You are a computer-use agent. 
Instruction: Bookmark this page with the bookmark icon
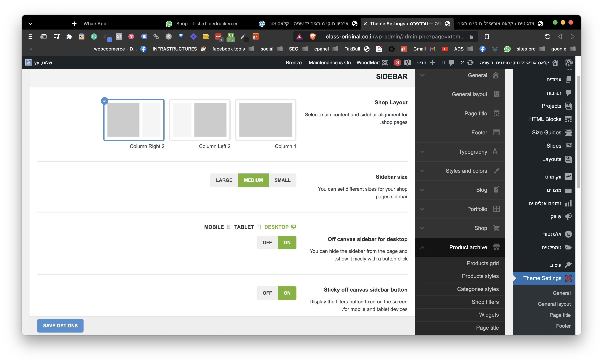pos(486,37)
